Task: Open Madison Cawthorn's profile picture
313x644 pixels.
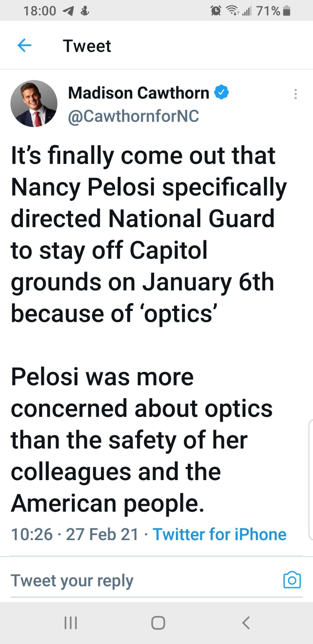Action: [x=34, y=104]
